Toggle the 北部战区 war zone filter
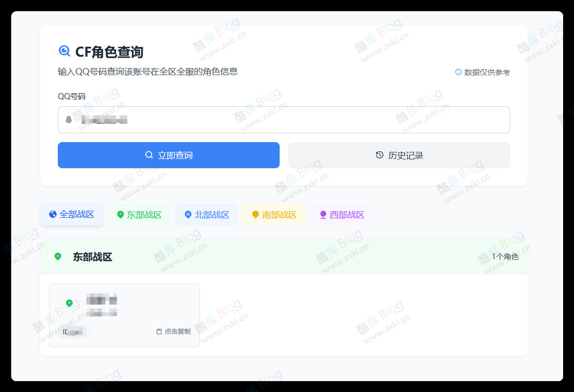The image size is (574, 392). (207, 215)
